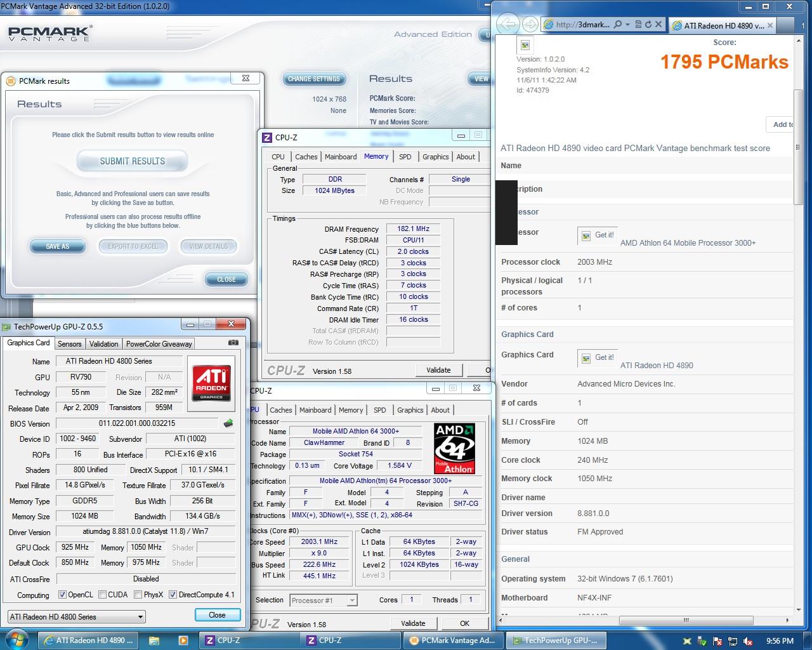Click the Get it! image next to graphics card
Screen dimensions: 812x650
598,358
